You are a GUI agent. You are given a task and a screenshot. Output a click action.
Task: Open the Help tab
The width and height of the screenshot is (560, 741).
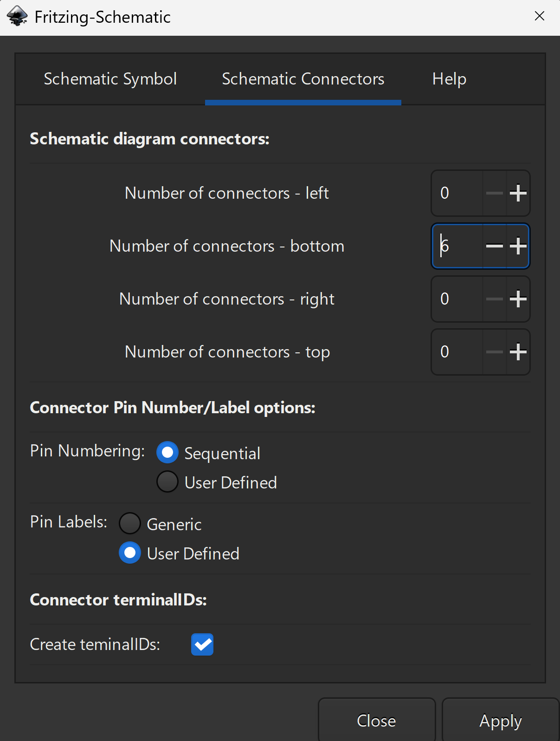(x=449, y=79)
